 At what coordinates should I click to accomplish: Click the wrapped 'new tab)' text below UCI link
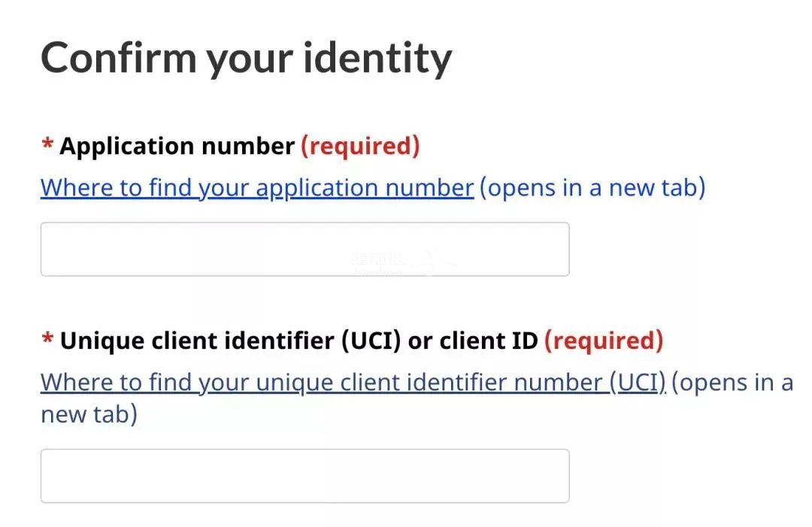(89, 414)
